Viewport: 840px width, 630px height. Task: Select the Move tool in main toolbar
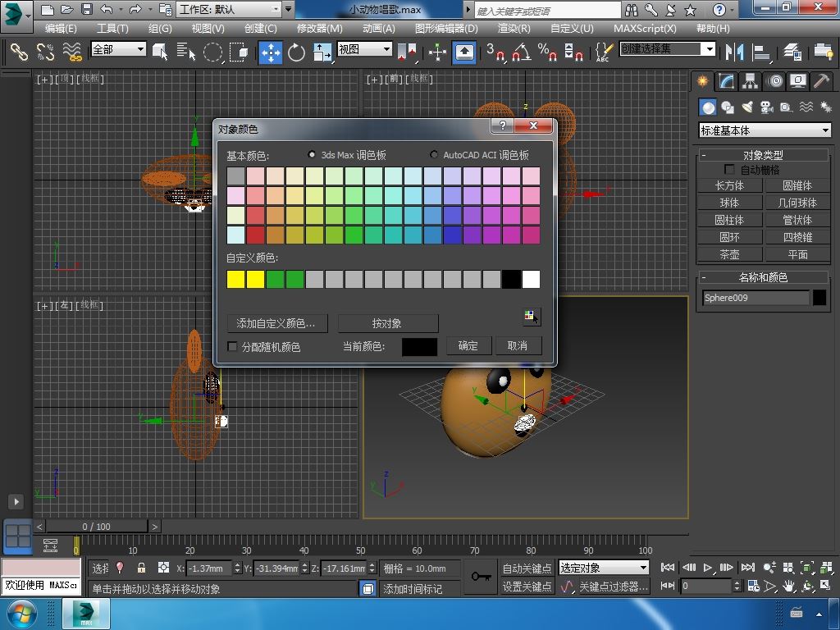pos(270,52)
